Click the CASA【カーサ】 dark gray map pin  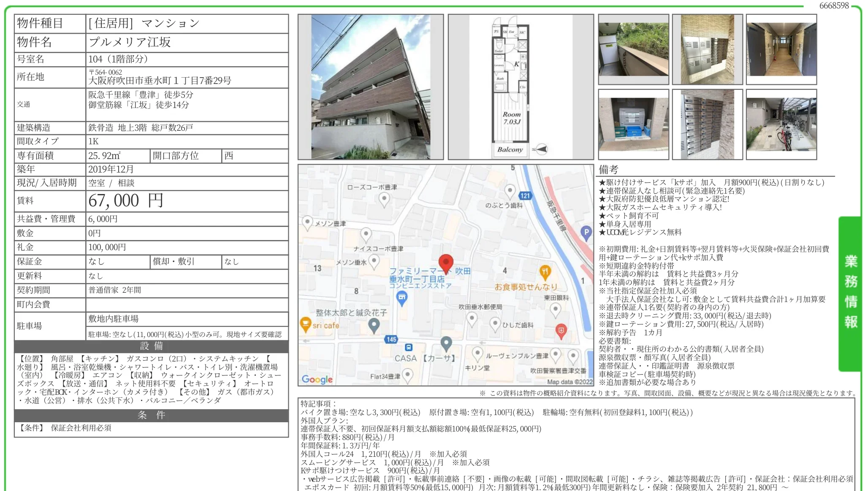(446, 343)
